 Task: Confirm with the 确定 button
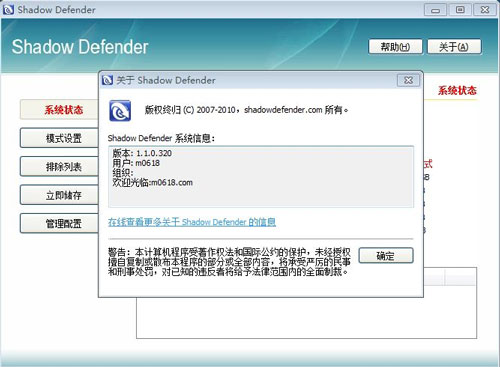coord(386,256)
